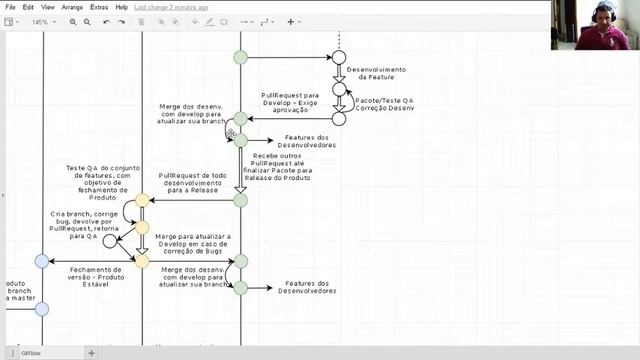The width and height of the screenshot is (640, 360).
Task: Open the Extras menu
Action: tap(99, 7)
